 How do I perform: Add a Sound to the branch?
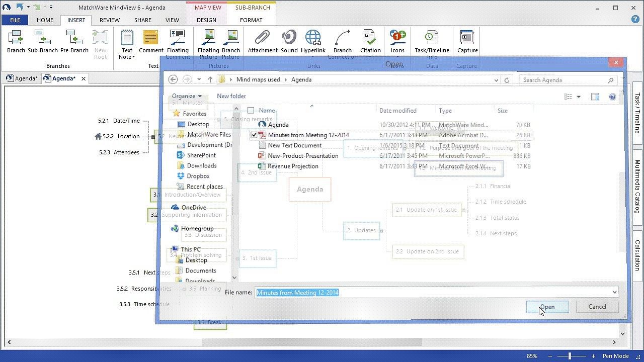coord(289,41)
